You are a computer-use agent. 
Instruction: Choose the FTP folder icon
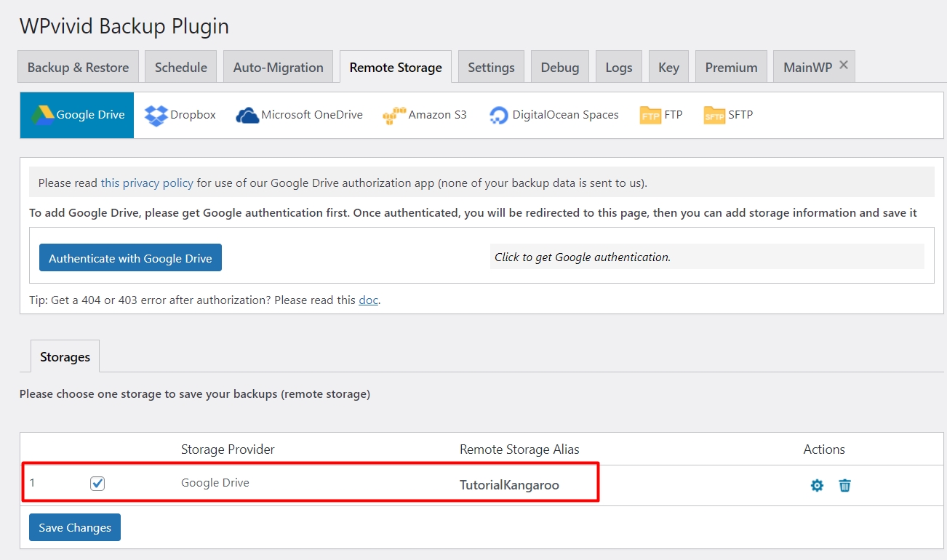click(650, 115)
